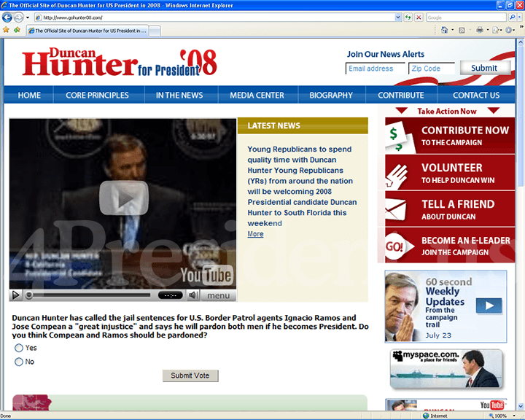Show more toolbar buttons chevron

tap(521, 26)
